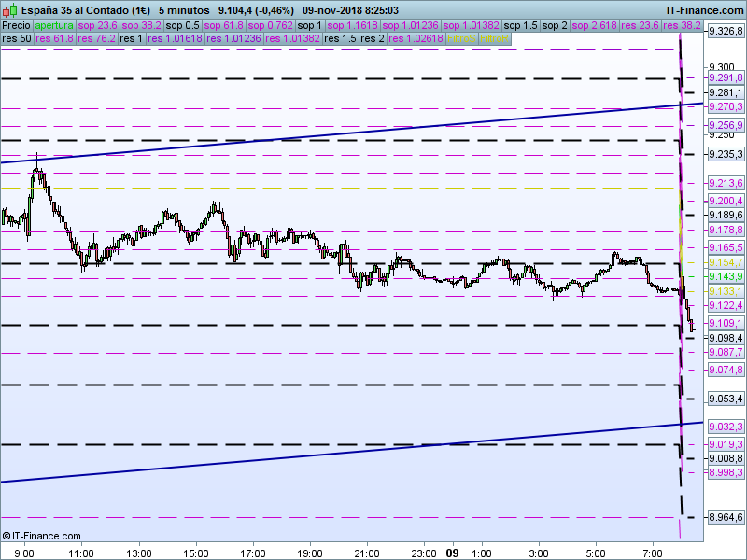Click the res 1 legend tag
Image resolution: width=747 pixels, height=560 pixels.
[x=132, y=38]
